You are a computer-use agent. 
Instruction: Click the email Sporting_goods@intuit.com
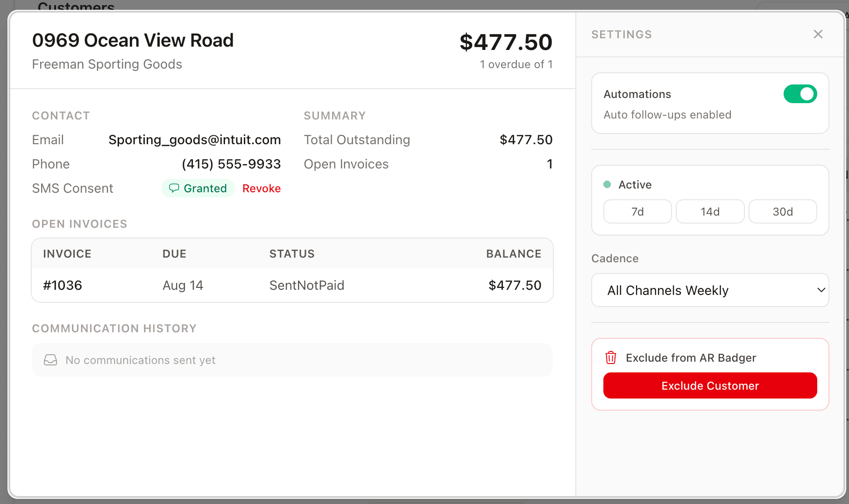195,140
